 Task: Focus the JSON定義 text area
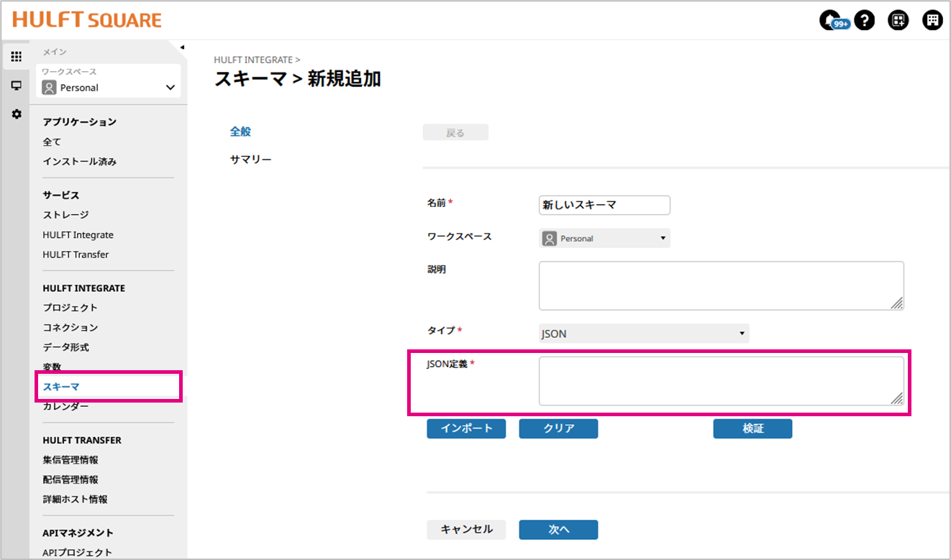[x=721, y=381]
